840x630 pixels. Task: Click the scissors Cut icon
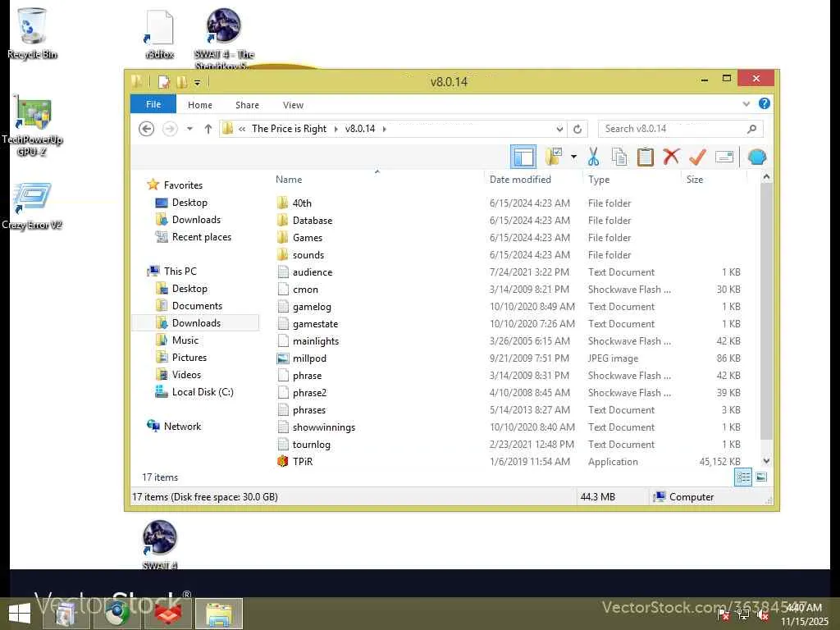593,157
